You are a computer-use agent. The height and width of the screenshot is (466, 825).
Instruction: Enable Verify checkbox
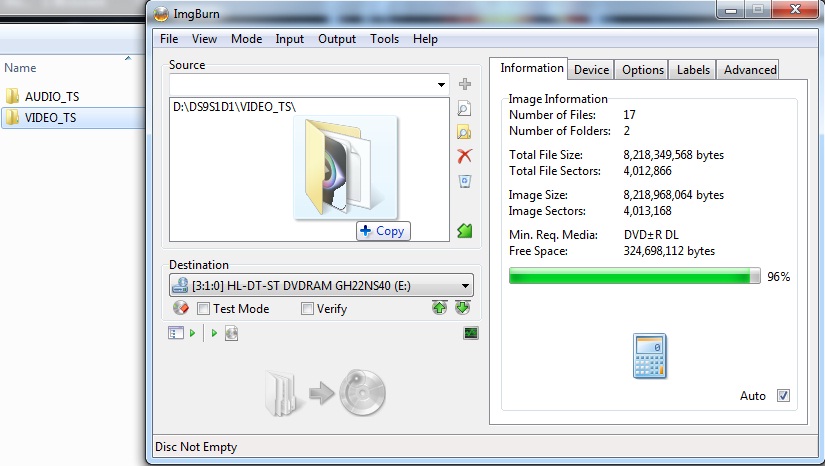click(x=307, y=309)
